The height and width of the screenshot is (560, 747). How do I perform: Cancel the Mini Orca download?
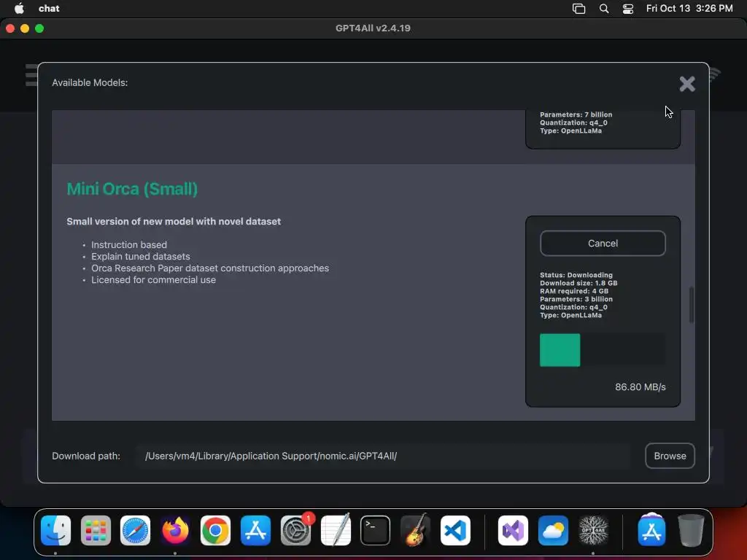pyautogui.click(x=603, y=244)
